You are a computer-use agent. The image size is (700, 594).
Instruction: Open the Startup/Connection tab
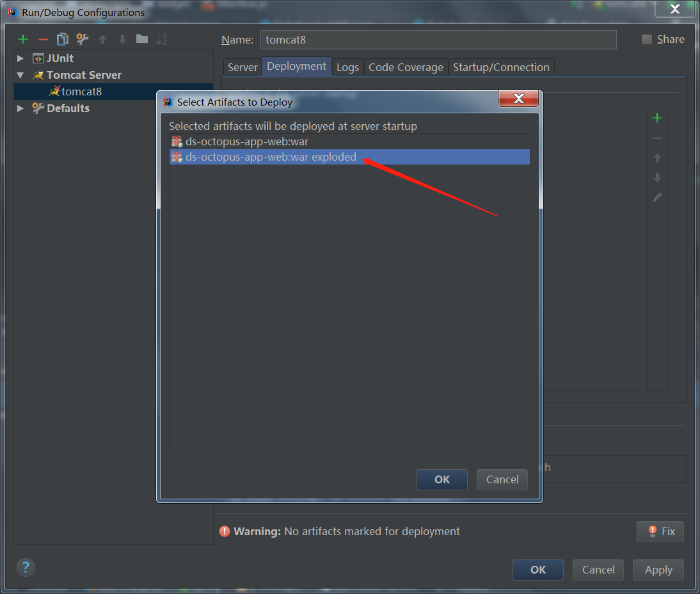pos(501,67)
